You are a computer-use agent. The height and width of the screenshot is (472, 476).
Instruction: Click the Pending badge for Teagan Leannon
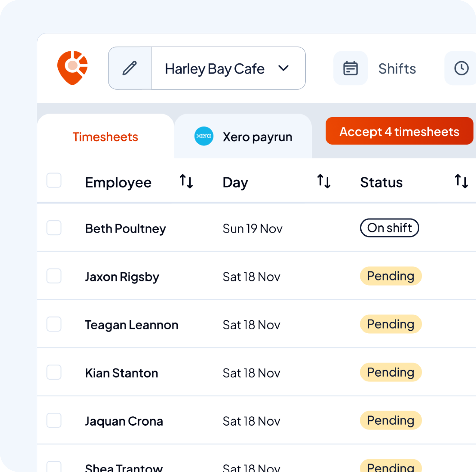pos(391,324)
